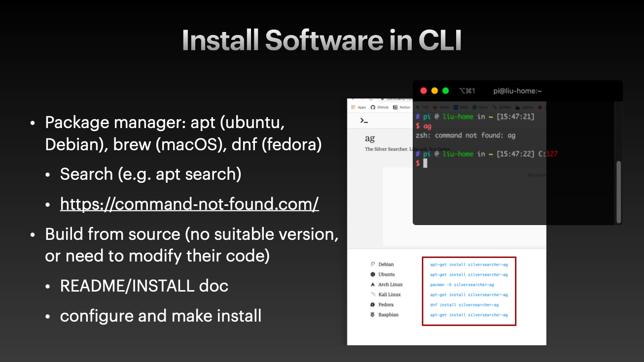Click the "Debian" distro name

pos(386,264)
